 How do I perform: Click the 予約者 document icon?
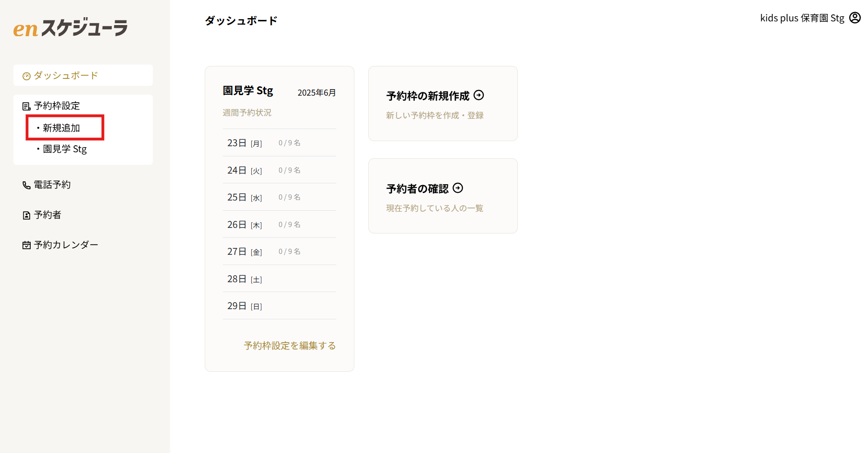point(26,214)
